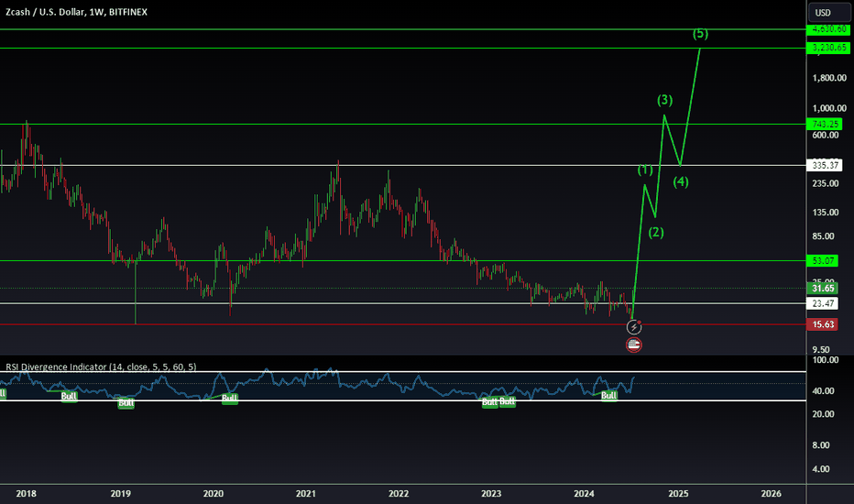Click the 2023 label on time axis
Viewport: 854px width, 504px height.
pos(491,494)
